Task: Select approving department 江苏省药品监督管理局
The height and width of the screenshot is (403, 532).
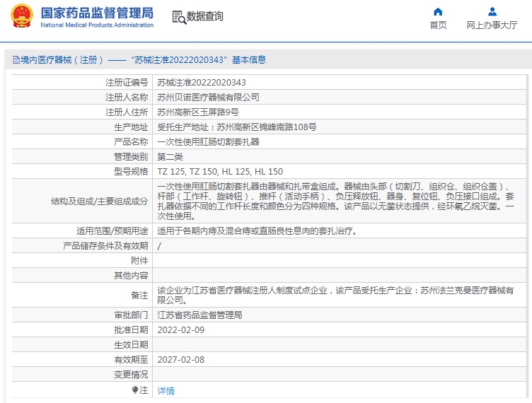Action: tap(199, 315)
